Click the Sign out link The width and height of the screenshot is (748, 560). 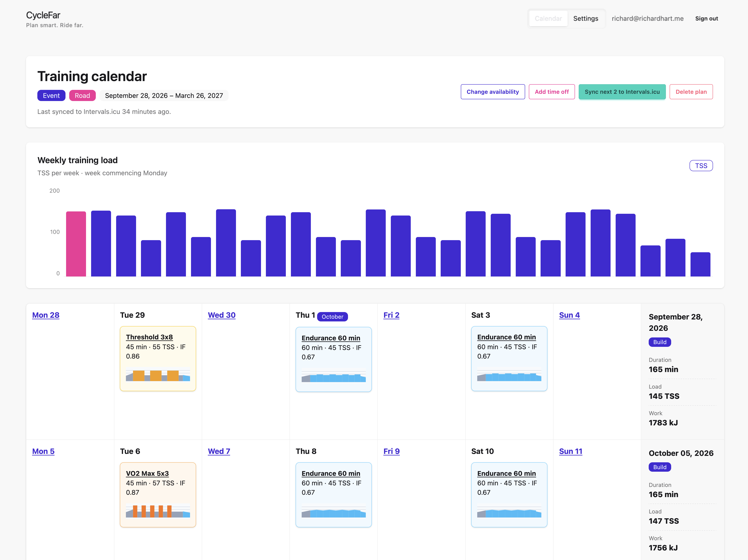[x=706, y=19]
